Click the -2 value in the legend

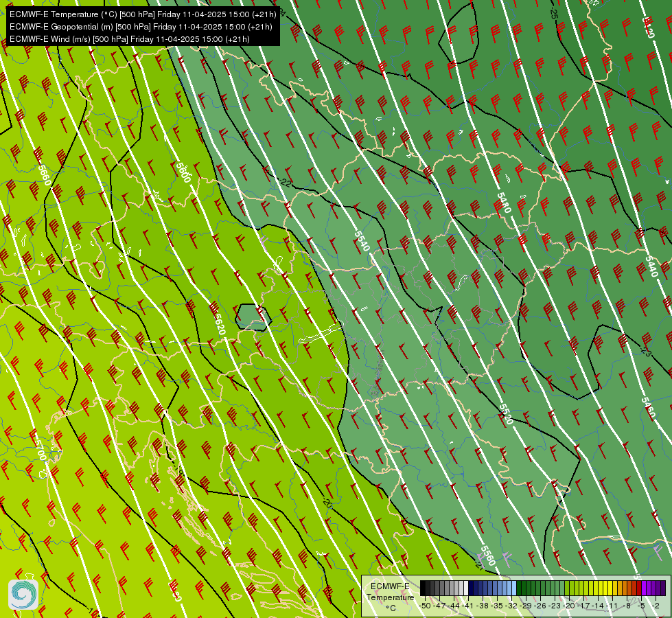coord(656,606)
